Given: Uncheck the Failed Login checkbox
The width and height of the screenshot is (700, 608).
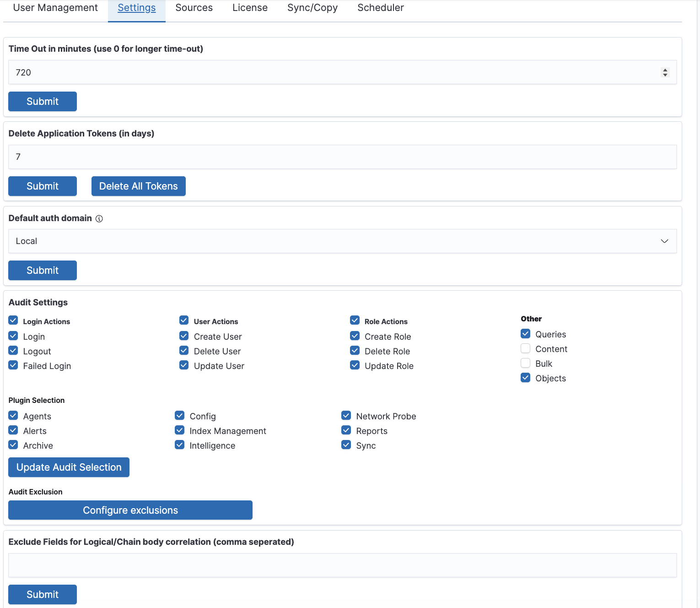Looking at the screenshot, I should click(13, 365).
